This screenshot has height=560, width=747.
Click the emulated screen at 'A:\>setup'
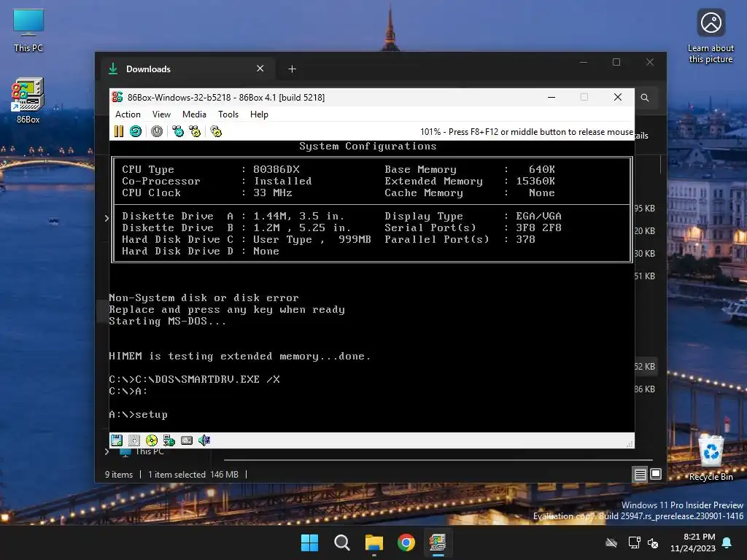[138, 414]
